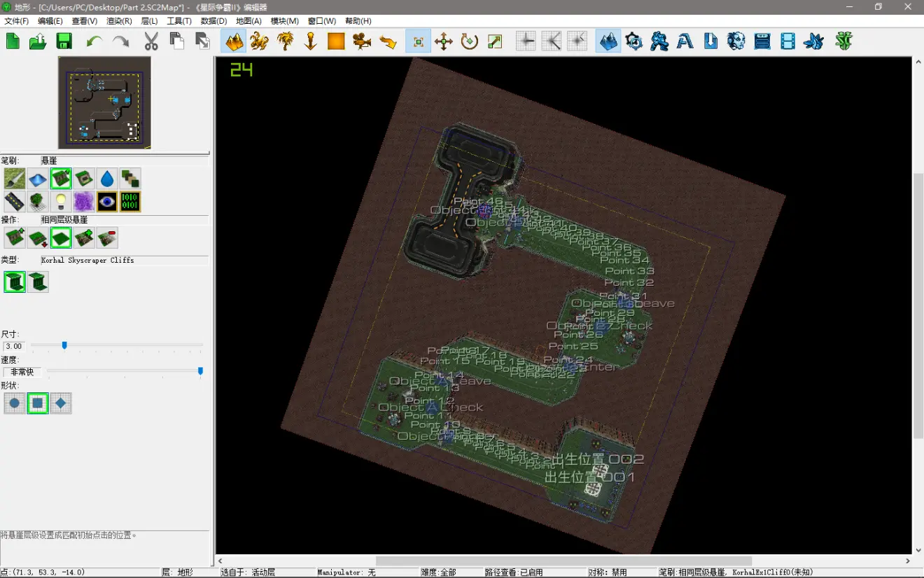The width and height of the screenshot is (924, 578).
Task: Click the minimap preview thumbnail
Action: click(x=104, y=102)
